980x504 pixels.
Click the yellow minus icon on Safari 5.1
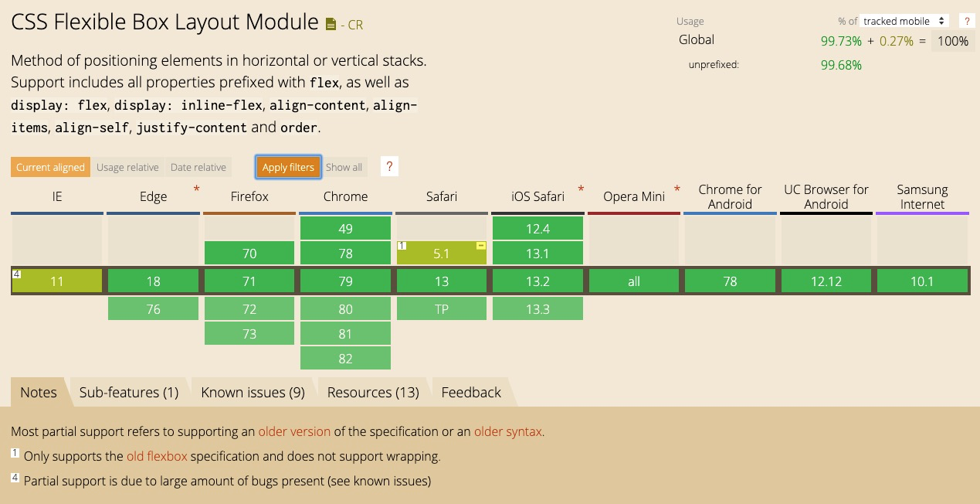[x=480, y=246]
